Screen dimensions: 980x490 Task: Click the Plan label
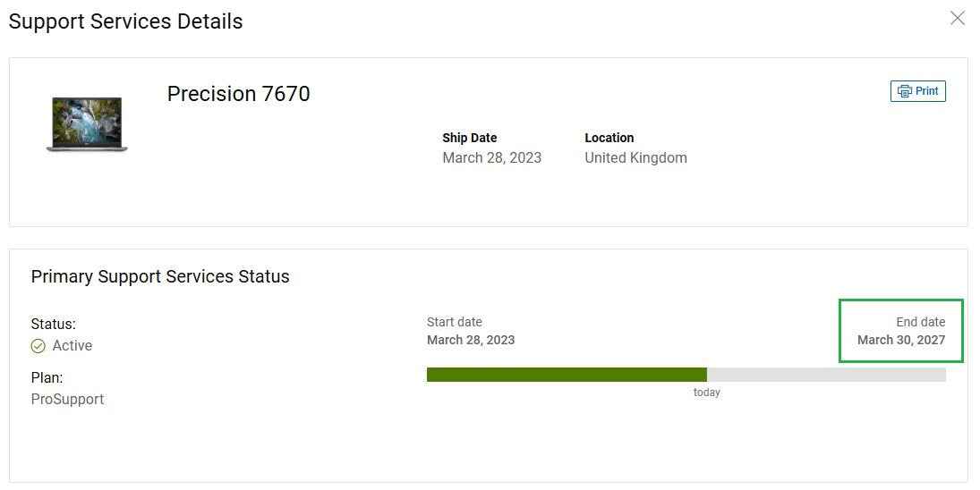pyautogui.click(x=47, y=378)
